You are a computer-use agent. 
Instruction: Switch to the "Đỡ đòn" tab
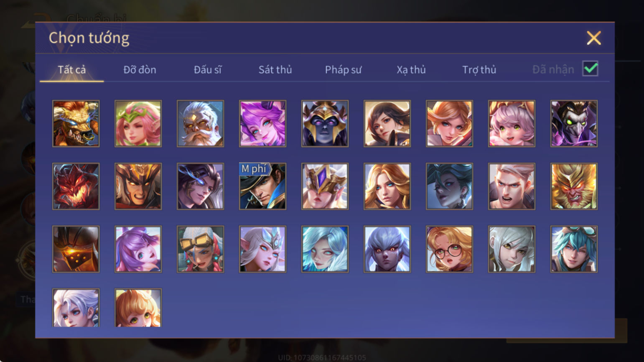(140, 69)
